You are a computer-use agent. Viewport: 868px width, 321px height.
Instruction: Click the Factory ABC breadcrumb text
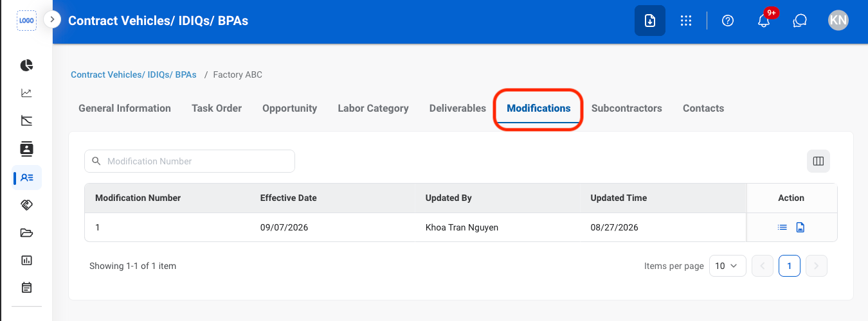(238, 74)
